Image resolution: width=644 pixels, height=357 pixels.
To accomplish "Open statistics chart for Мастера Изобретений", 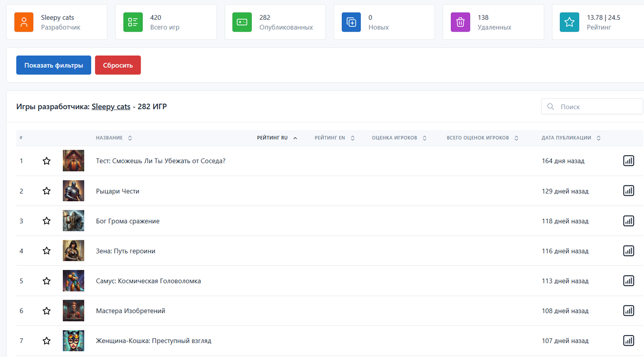I will click(628, 310).
